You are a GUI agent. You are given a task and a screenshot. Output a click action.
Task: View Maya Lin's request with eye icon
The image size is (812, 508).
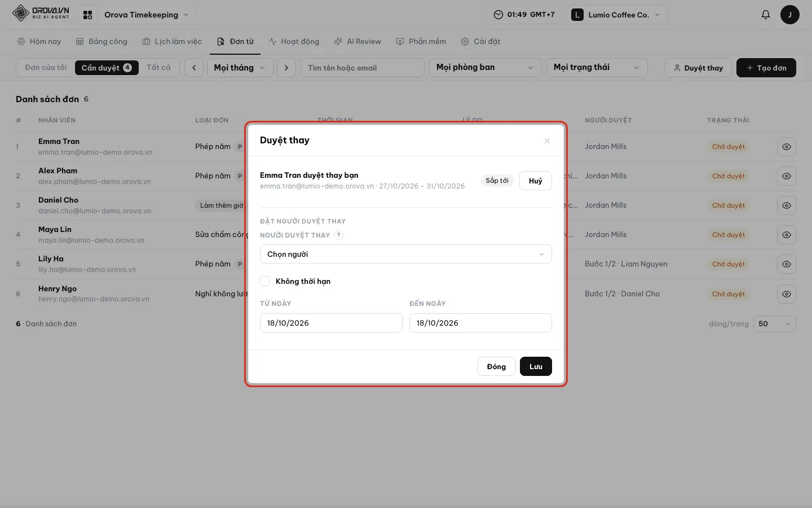coord(787,235)
